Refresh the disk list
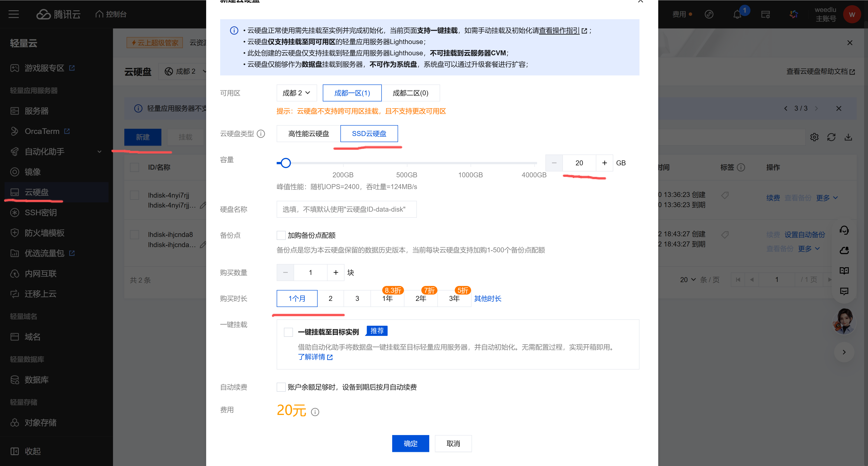Screen dimensions: 868x466 click(831, 137)
